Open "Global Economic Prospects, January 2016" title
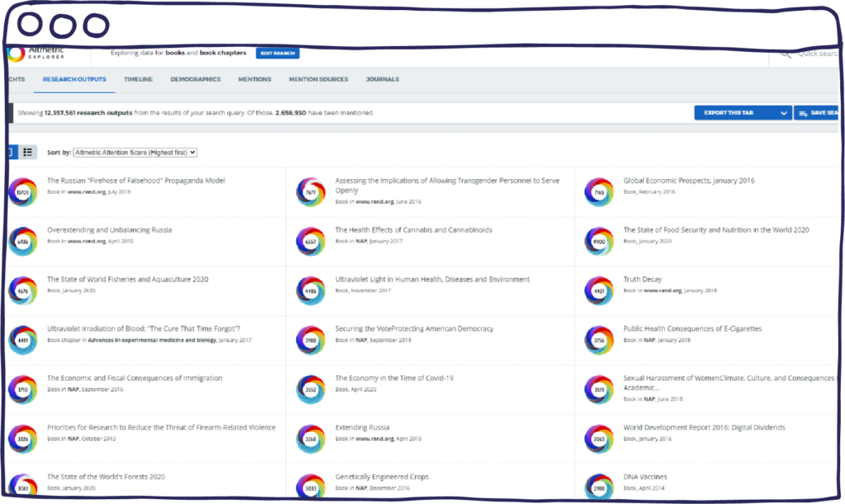 [x=689, y=181]
